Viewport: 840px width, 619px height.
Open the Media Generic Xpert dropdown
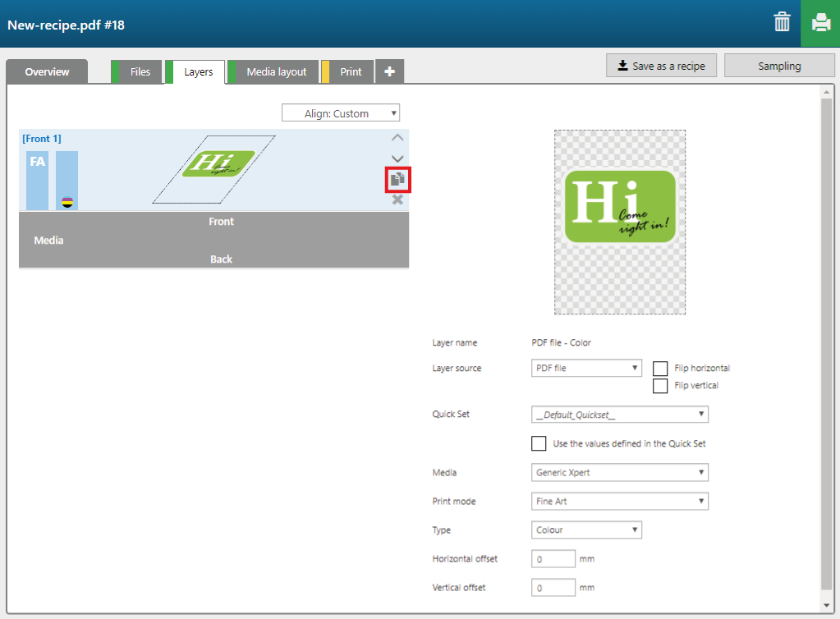(x=619, y=472)
